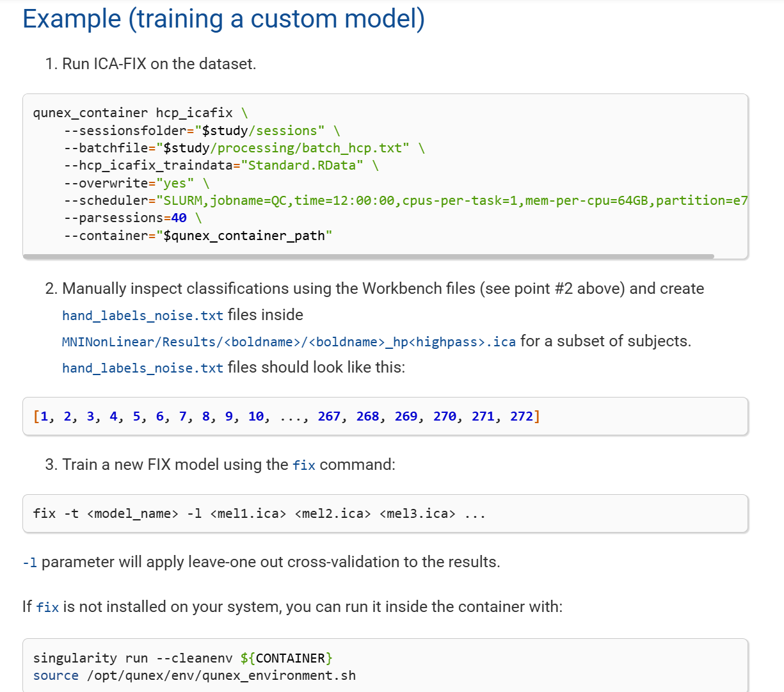
Task: Click the number 267 in the labels list
Action: pos(329,416)
